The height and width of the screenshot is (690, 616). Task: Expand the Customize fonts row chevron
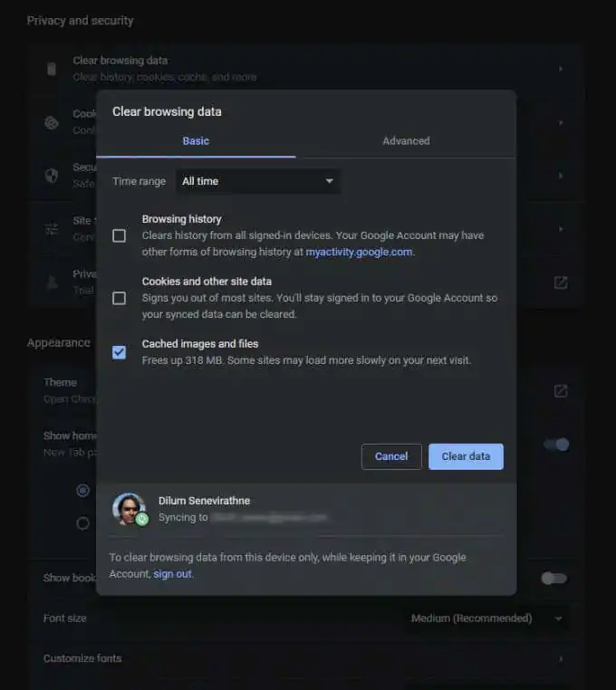(x=561, y=658)
